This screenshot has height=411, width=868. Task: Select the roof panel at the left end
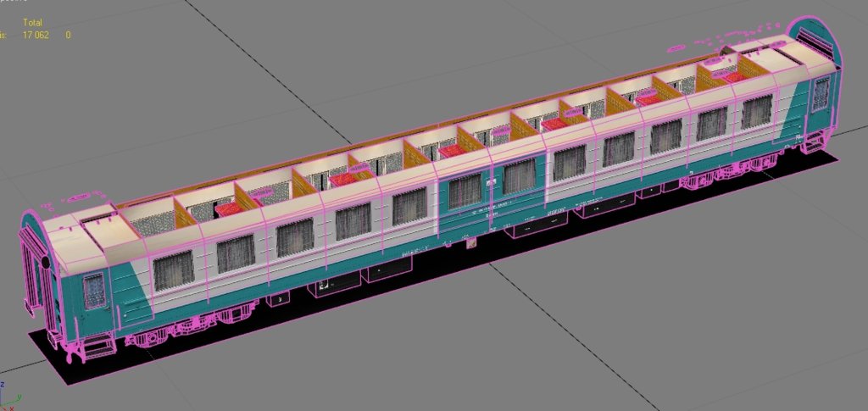tap(93, 239)
